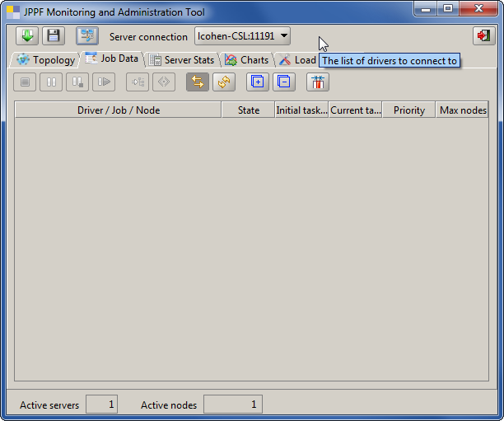This screenshot has width=504, height=421.
Task: Open the Server connection dropdown lcohen-CSL:11191
Action: 242,36
